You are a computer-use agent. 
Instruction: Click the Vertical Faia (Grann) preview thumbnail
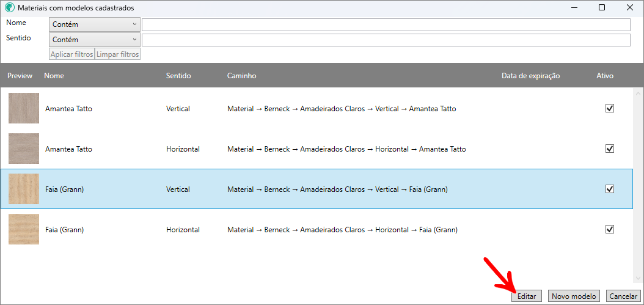coord(24,189)
